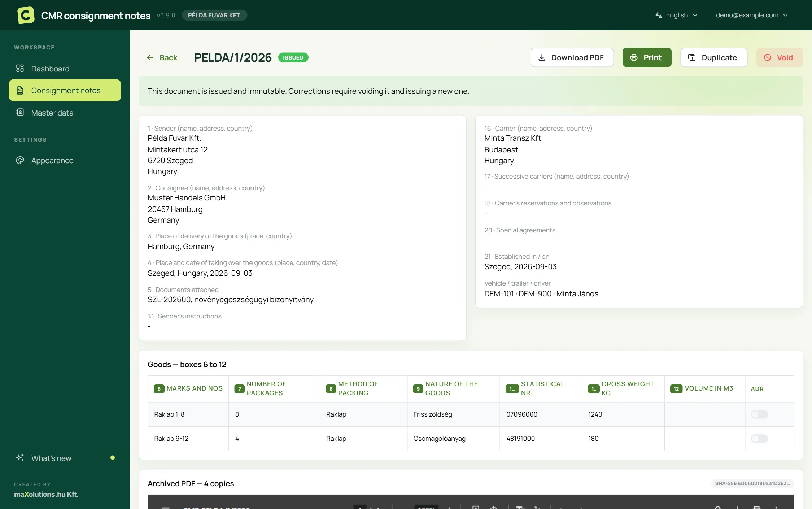812x509 pixels.
Task: Open the English language dropdown
Action: (x=677, y=15)
